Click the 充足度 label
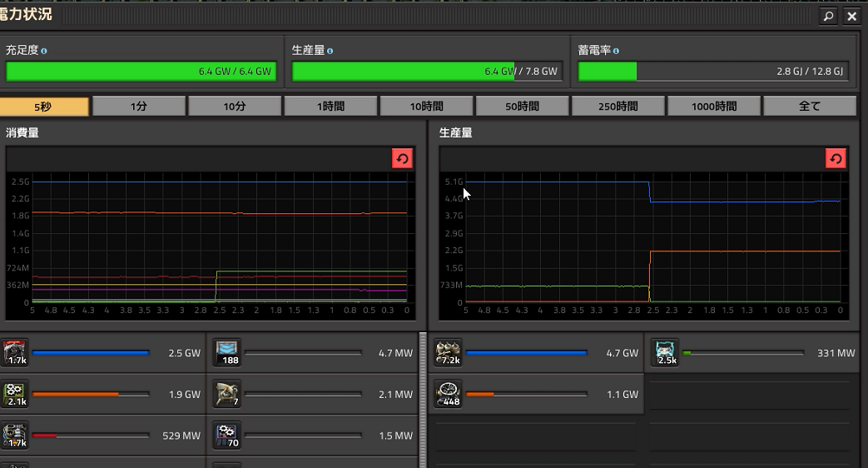The width and height of the screenshot is (868, 468). point(22,51)
